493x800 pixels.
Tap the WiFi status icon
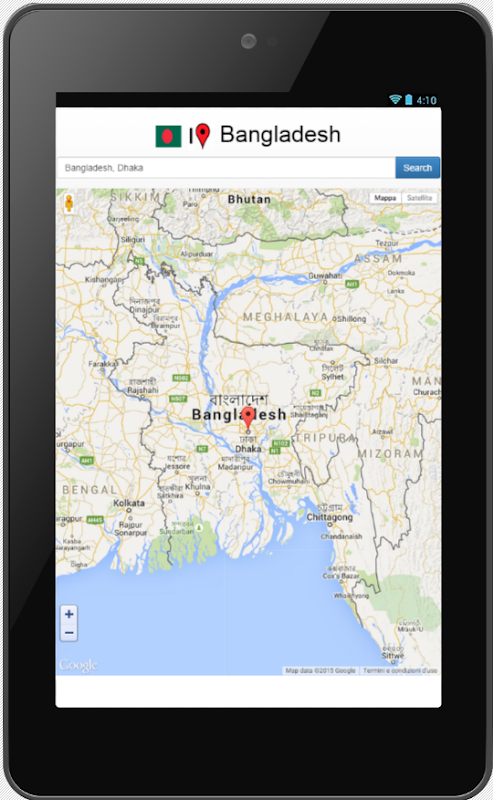click(395, 99)
